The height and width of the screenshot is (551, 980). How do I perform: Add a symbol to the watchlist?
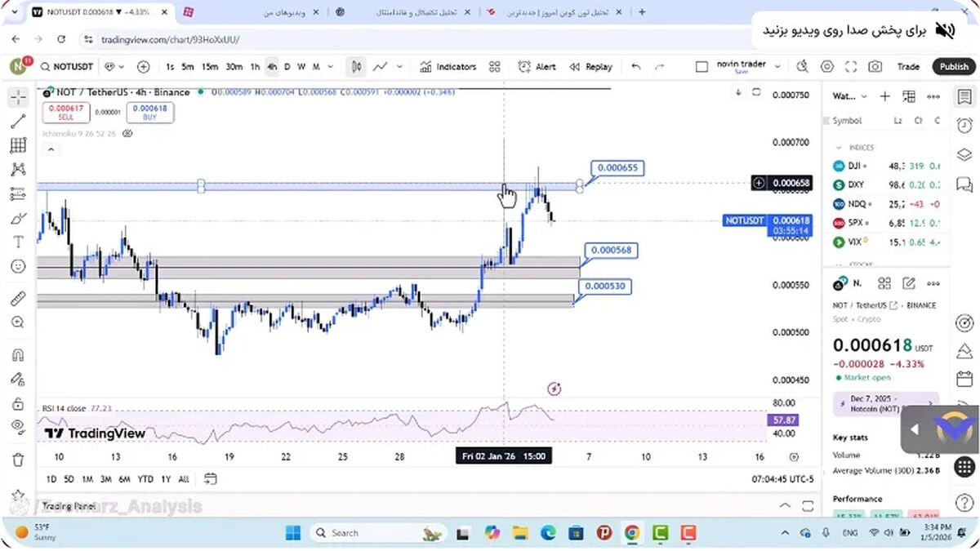coord(884,96)
